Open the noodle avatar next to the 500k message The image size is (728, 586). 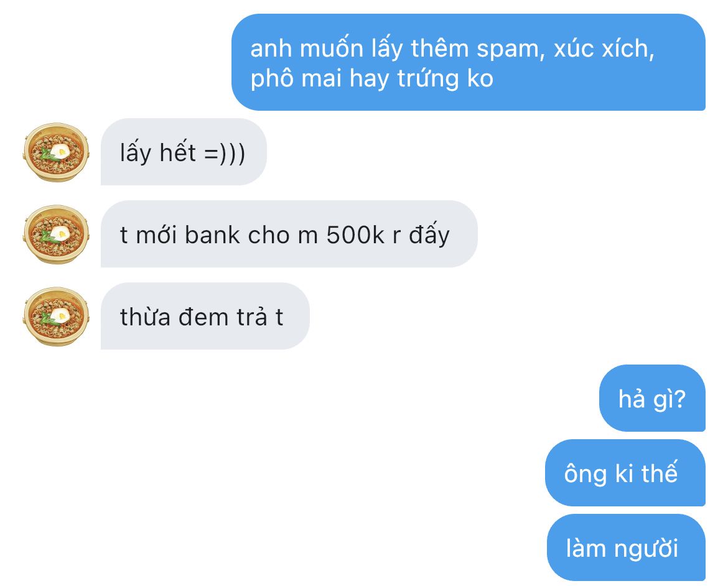[x=56, y=235]
